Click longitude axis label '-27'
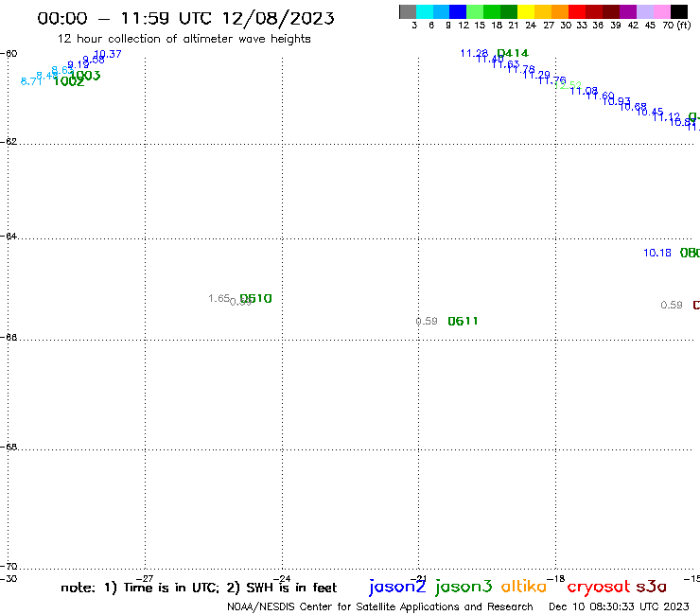The image size is (700, 615). [145, 579]
